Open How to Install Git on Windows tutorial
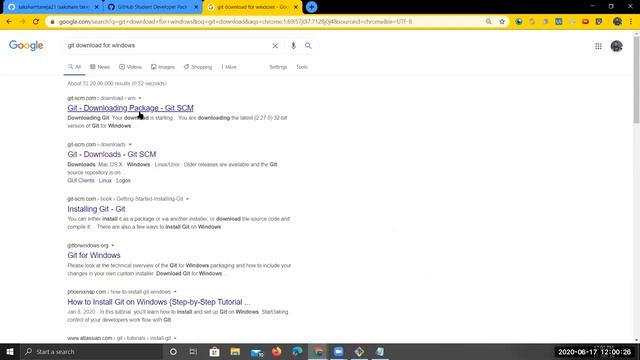The height and width of the screenshot is (360, 640). pyautogui.click(x=159, y=302)
